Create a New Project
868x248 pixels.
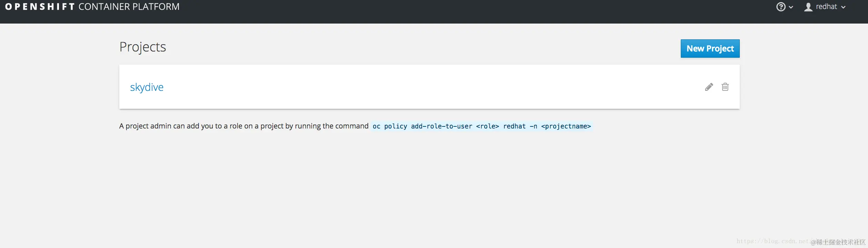[x=710, y=49]
